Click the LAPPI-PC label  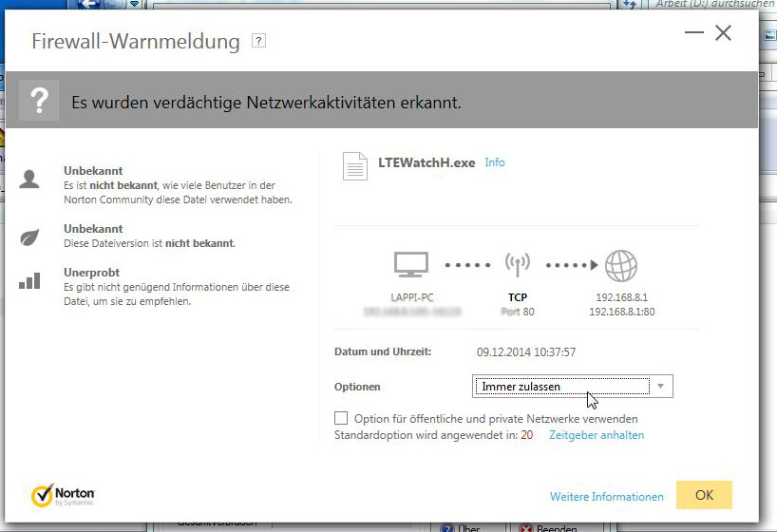click(x=412, y=297)
